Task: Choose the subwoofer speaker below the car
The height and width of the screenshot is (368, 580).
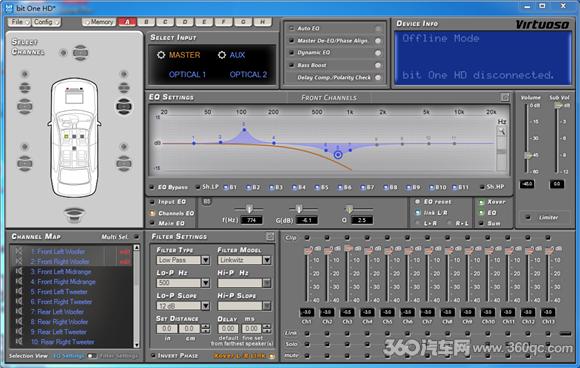Action: (74, 214)
